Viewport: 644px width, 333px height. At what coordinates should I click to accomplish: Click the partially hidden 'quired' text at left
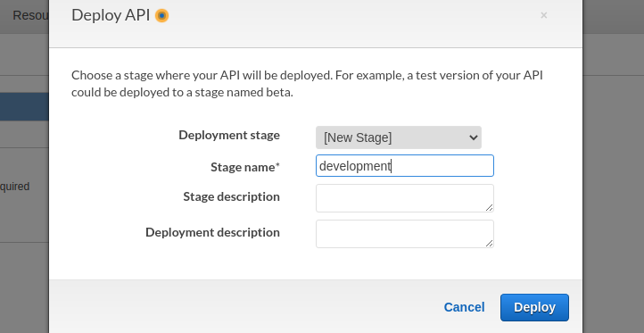(x=15, y=187)
